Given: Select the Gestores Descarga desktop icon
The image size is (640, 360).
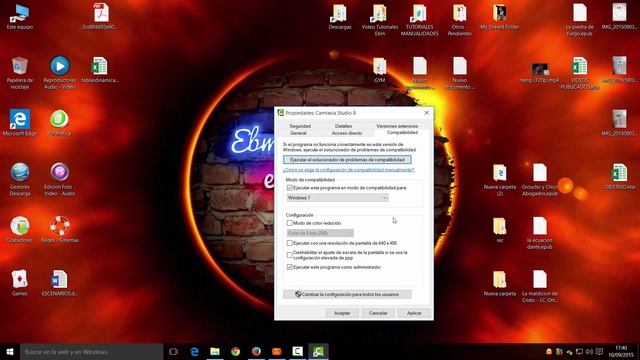Looking at the screenshot, I should (x=20, y=179).
